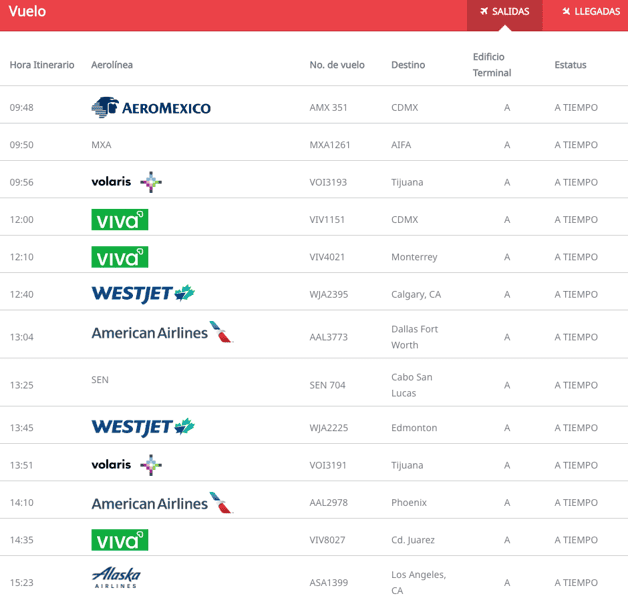Click flight number SEN 704

[327, 385]
